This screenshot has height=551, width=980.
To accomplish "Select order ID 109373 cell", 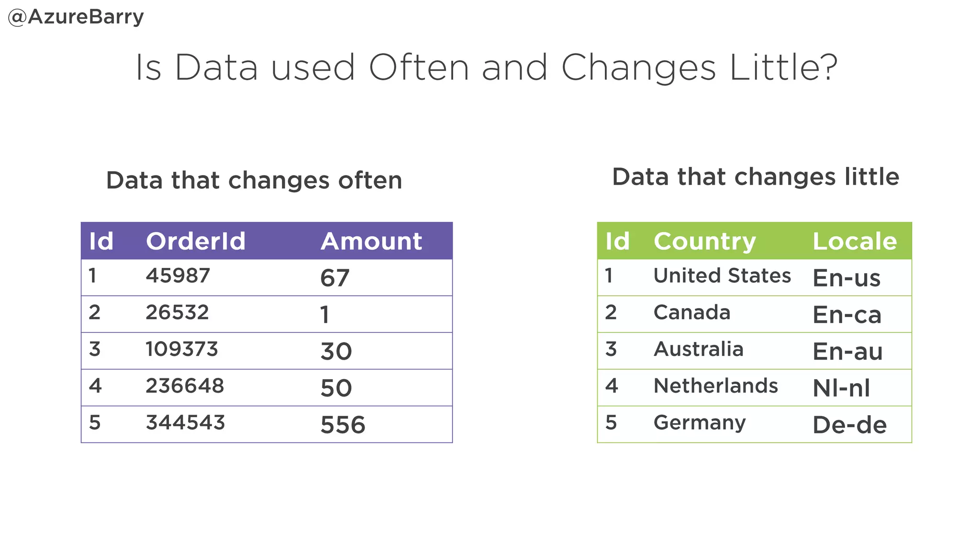I will (182, 349).
